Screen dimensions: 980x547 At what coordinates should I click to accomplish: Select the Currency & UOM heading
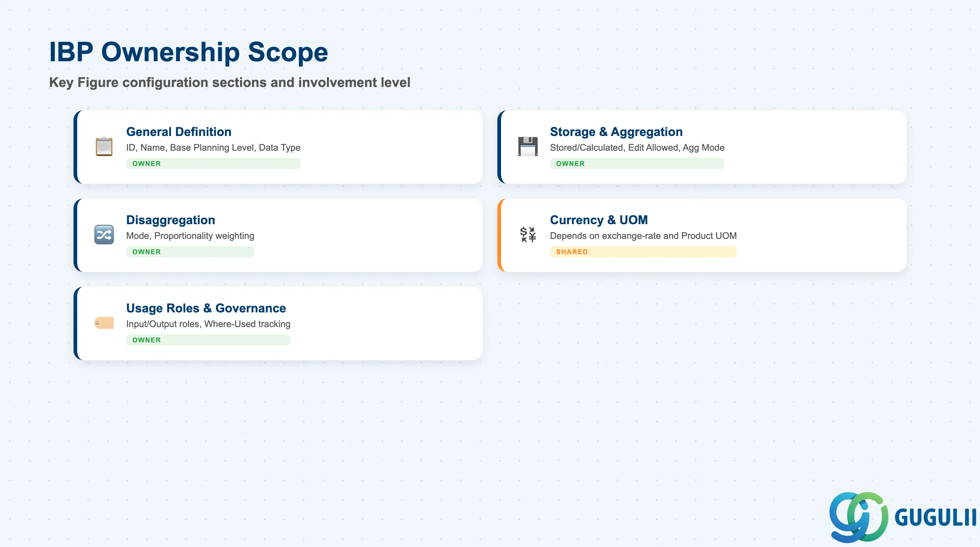point(598,220)
